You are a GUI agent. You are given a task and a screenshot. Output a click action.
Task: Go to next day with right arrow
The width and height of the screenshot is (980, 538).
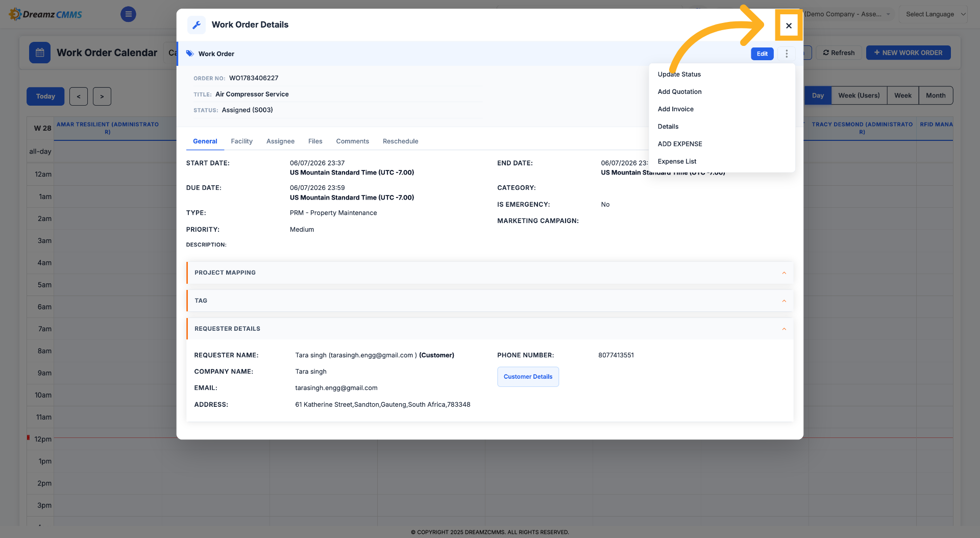102,96
